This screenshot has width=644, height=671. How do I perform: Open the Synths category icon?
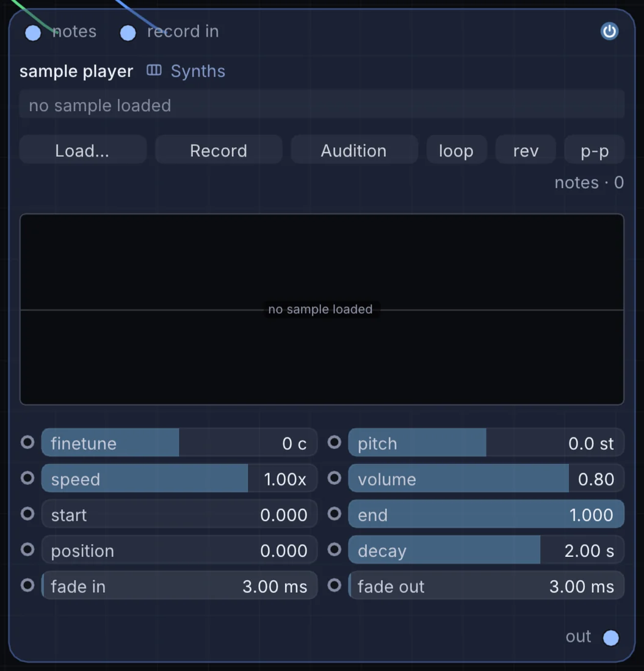(x=154, y=70)
